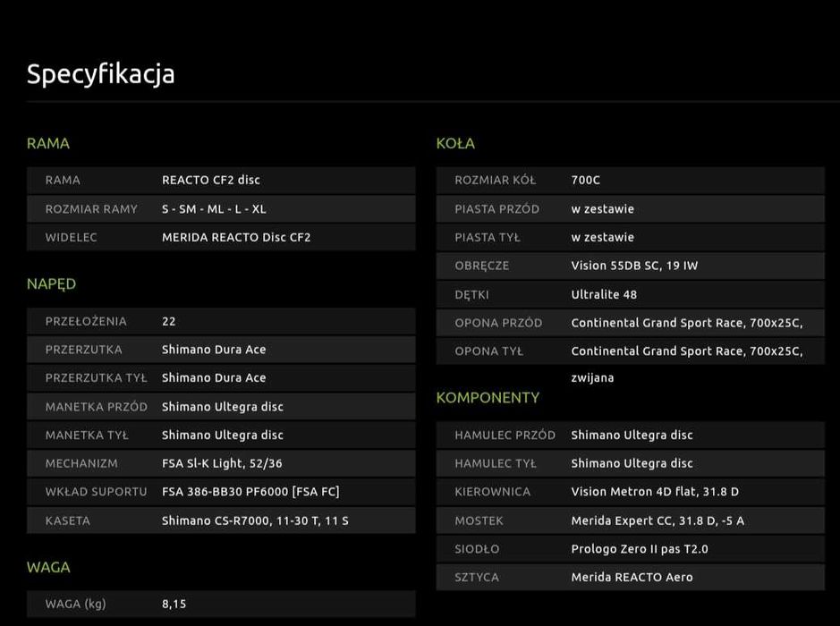Click the "PRZEŁOŻENIA" row label

(x=86, y=321)
